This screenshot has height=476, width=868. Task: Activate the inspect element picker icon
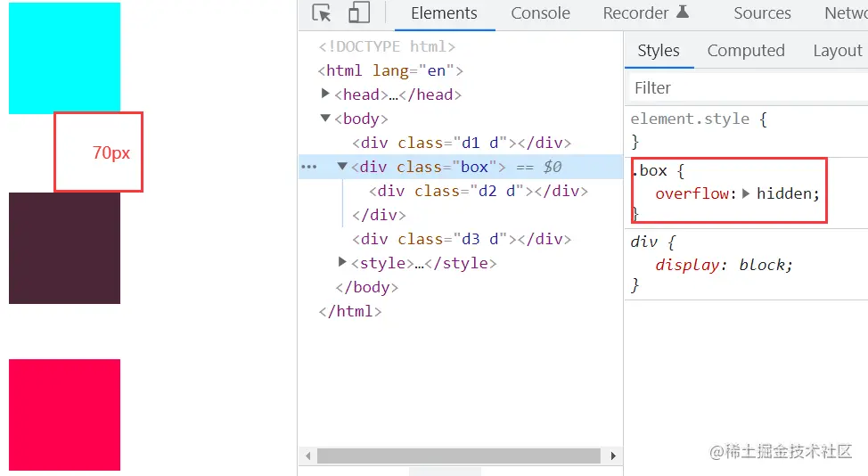click(x=321, y=12)
